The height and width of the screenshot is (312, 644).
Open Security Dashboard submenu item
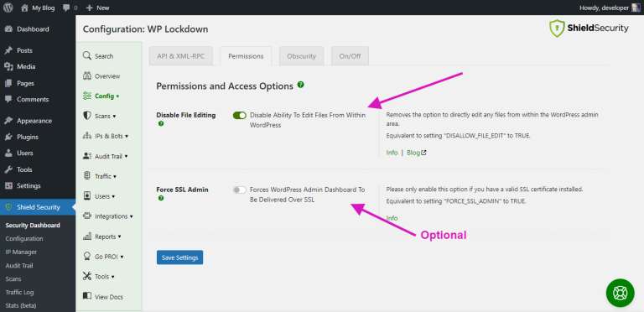tap(33, 226)
